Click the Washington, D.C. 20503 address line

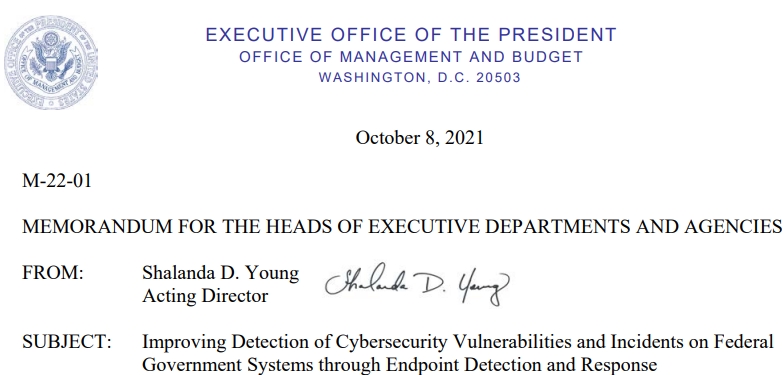pos(420,78)
